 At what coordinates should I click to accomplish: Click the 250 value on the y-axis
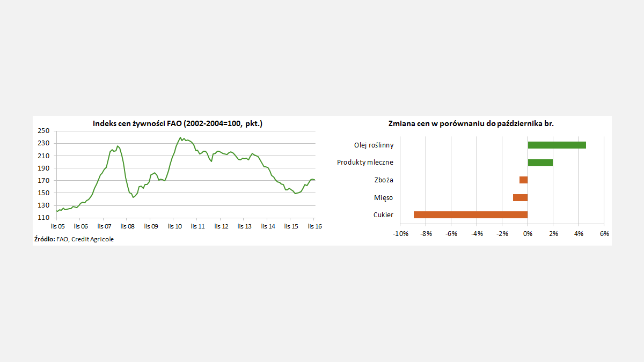(x=43, y=131)
